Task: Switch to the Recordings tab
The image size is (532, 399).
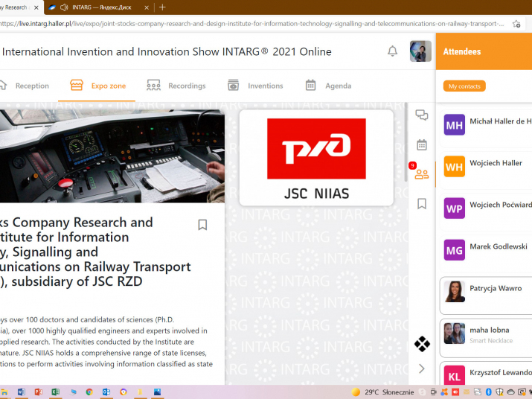Action: tap(176, 86)
